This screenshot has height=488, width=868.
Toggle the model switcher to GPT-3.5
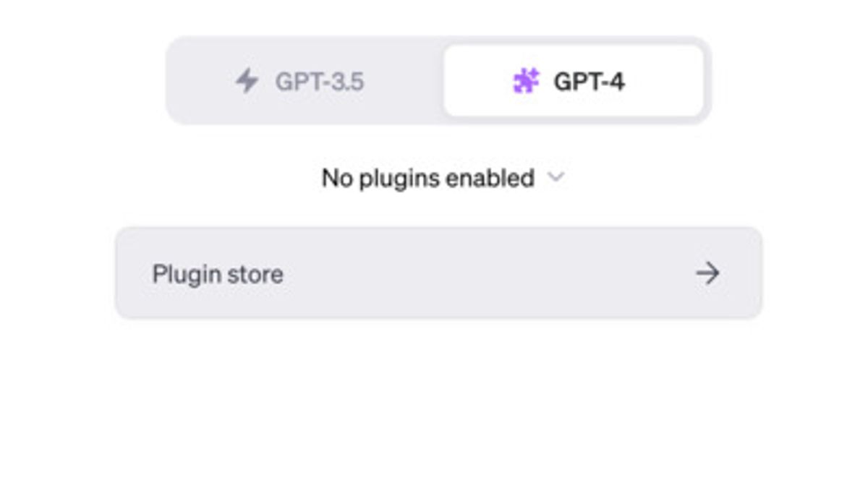(304, 81)
